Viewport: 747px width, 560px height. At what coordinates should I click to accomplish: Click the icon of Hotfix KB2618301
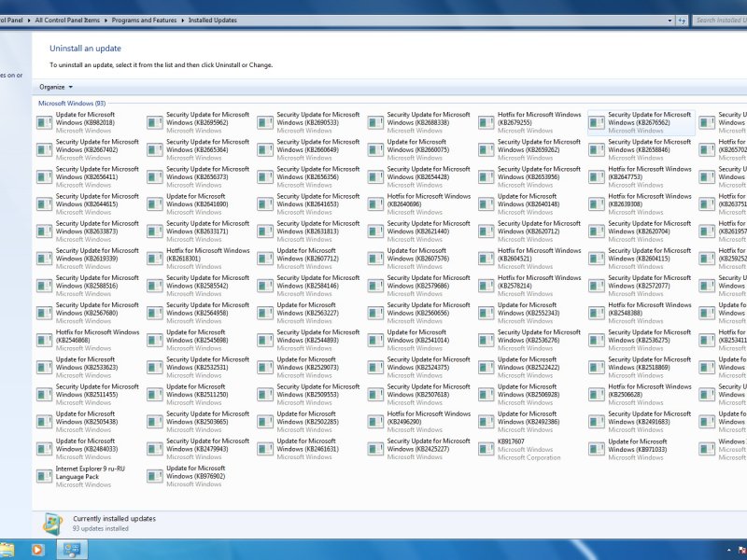(x=155, y=259)
